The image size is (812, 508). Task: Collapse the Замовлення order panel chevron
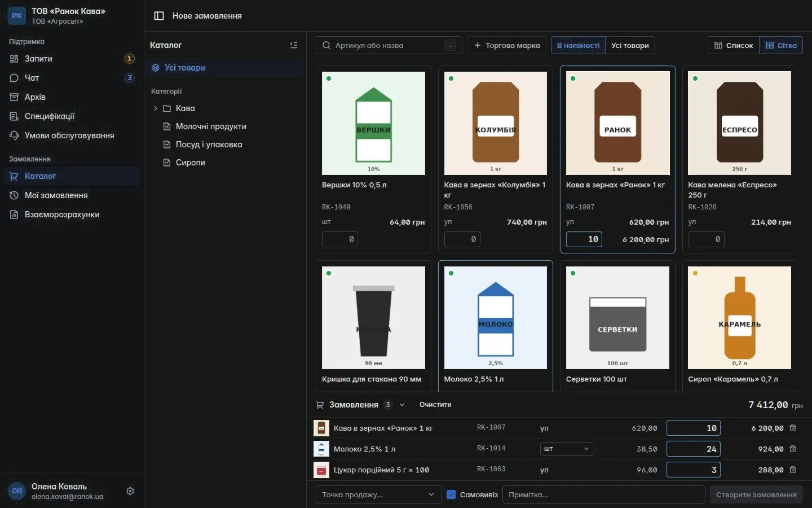(402, 405)
